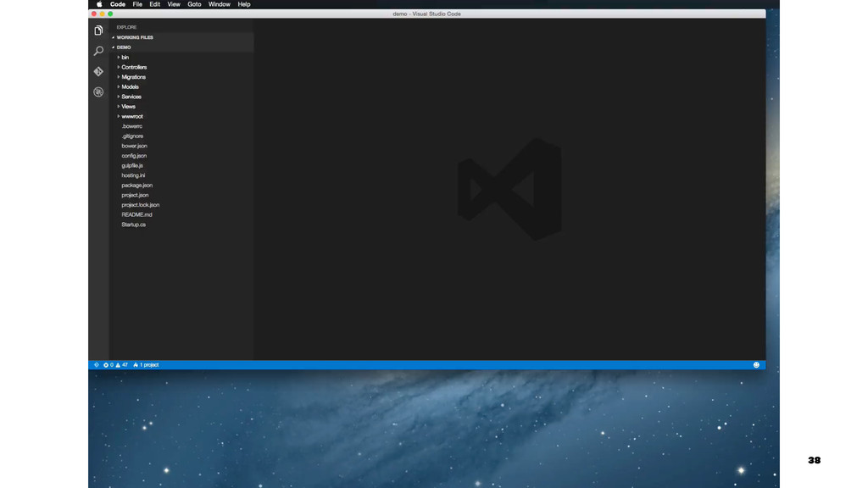Click the git sync icon in status bar

click(97, 364)
